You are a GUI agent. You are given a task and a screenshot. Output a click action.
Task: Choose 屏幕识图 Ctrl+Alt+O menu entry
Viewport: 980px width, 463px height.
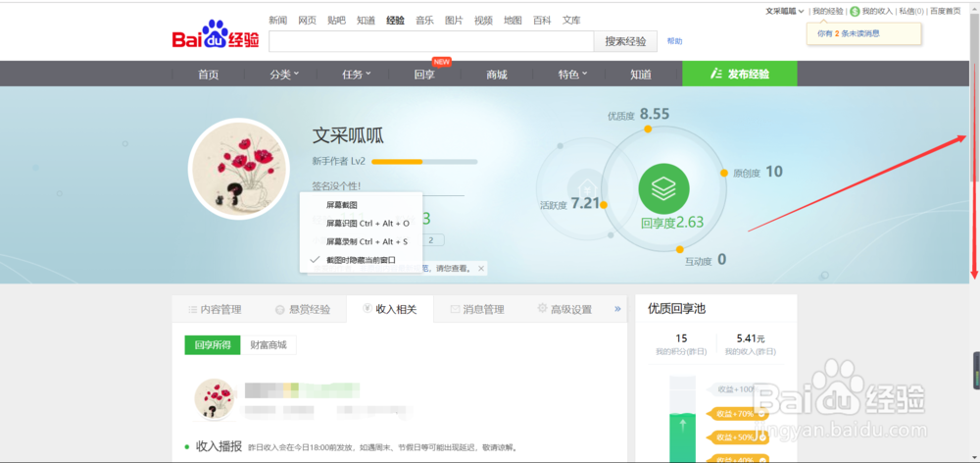(x=367, y=223)
